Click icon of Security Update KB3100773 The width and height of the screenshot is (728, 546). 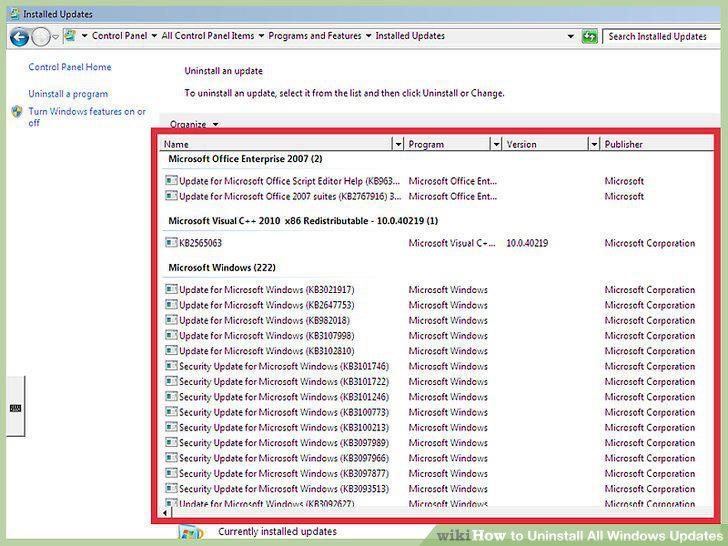click(x=171, y=412)
